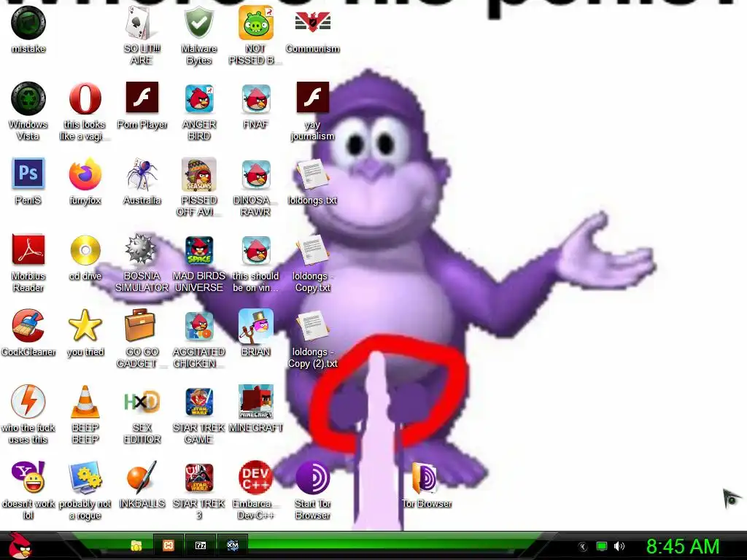Open the Flash icon labeled 'yay journalism'
Viewport: 747px width, 560px height.
[x=312, y=98]
